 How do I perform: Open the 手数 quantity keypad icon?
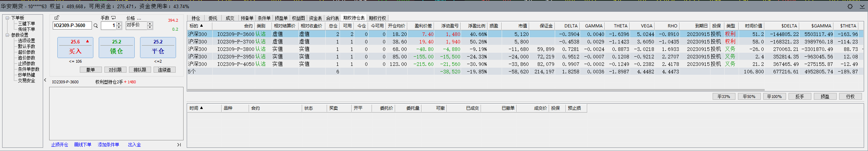113,18
